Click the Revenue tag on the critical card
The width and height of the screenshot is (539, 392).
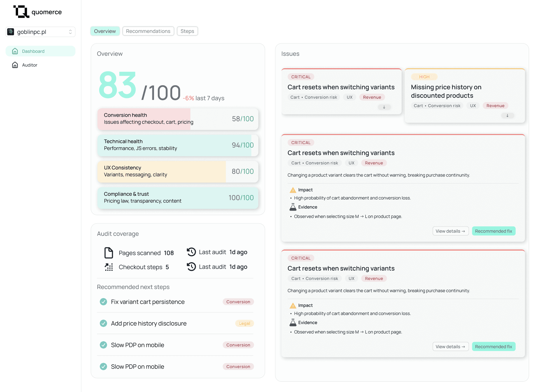(374, 163)
